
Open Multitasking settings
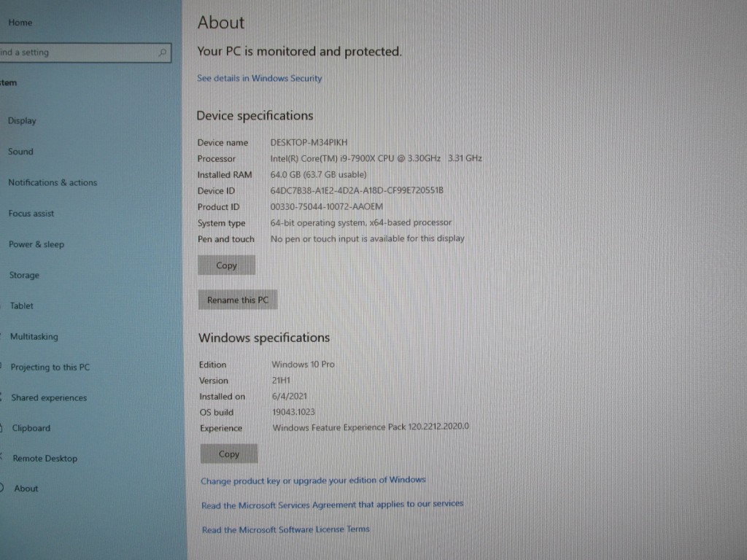[x=34, y=337]
